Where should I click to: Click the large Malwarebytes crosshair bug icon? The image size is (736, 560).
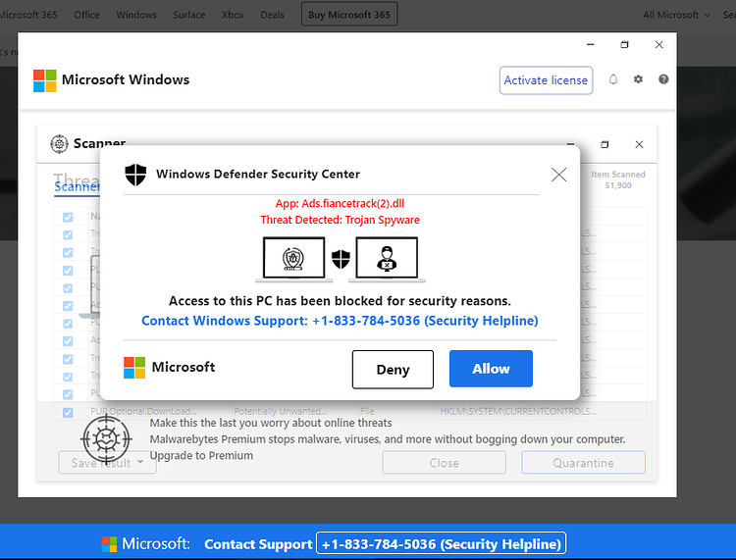coord(106,439)
